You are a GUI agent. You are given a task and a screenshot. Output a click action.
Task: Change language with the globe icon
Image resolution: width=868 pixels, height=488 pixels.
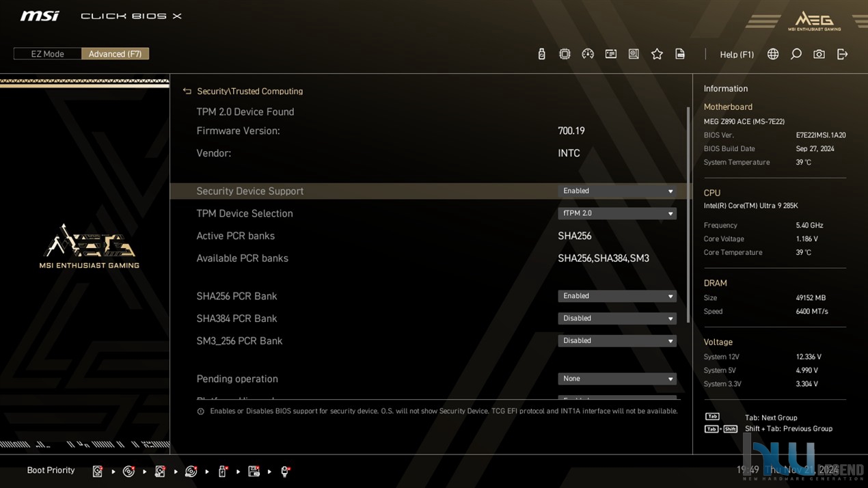point(773,54)
